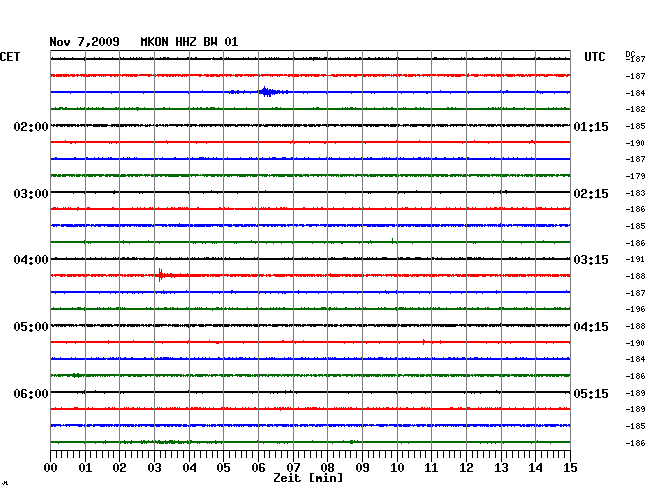The width and height of the screenshot is (650, 494).
Task: Pick the "03:15" UTC time label
Action: (x=591, y=260)
